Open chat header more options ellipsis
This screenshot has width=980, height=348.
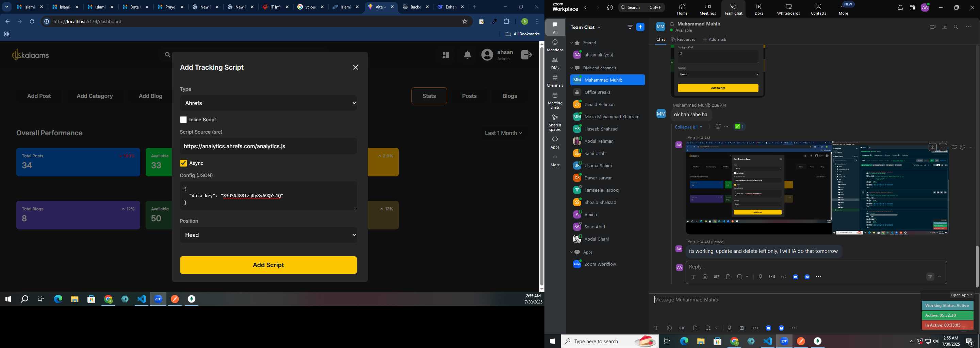[x=968, y=27]
